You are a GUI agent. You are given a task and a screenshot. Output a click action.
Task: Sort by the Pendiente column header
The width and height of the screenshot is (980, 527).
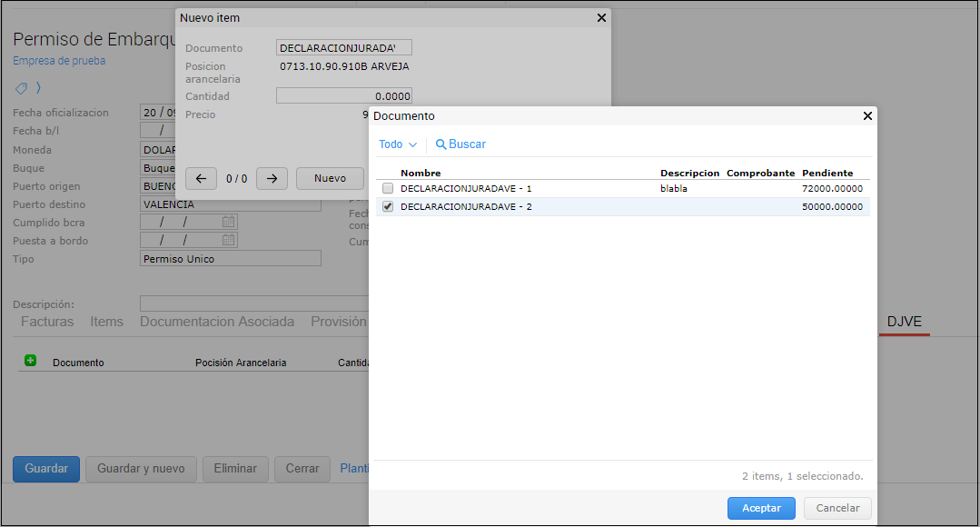coord(827,173)
